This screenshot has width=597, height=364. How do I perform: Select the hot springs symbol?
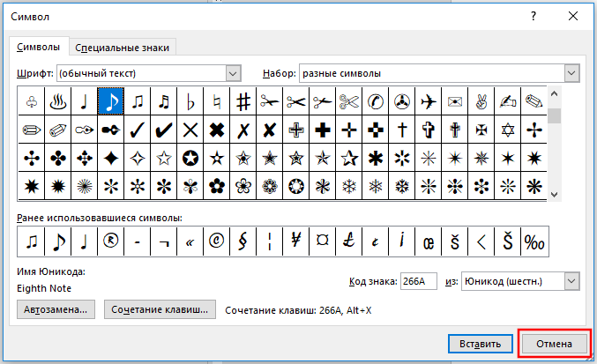click(58, 101)
